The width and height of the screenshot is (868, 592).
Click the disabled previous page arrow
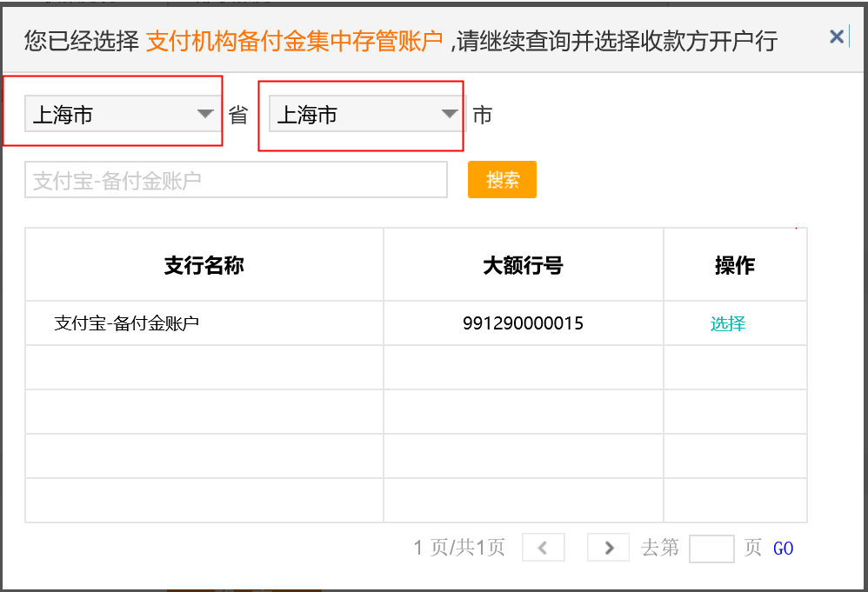[543, 547]
